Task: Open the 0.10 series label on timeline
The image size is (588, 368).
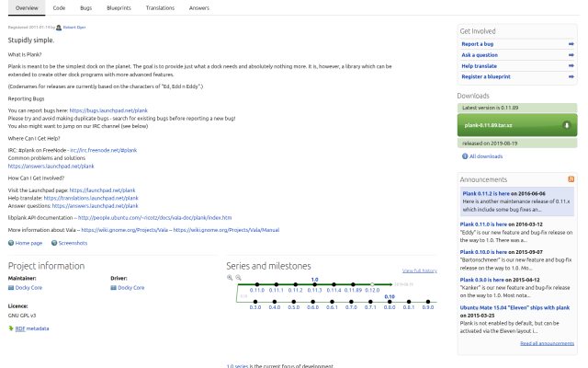Action: (x=390, y=296)
